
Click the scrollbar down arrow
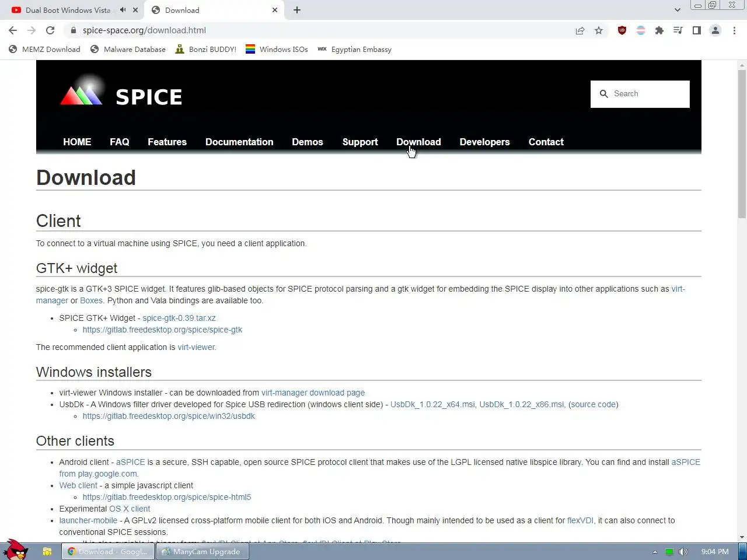[742, 537]
